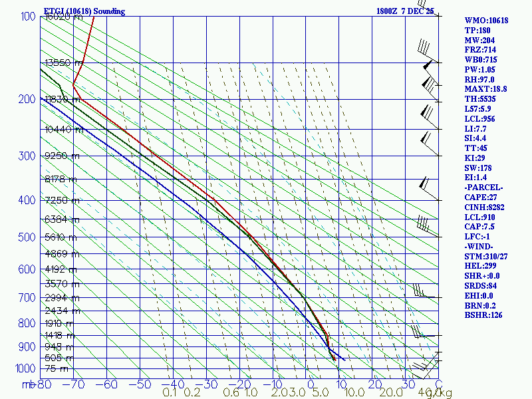The width and height of the screenshot is (532, 399).
Task: Select the SHR+:0.0 value
Action: [482, 275]
